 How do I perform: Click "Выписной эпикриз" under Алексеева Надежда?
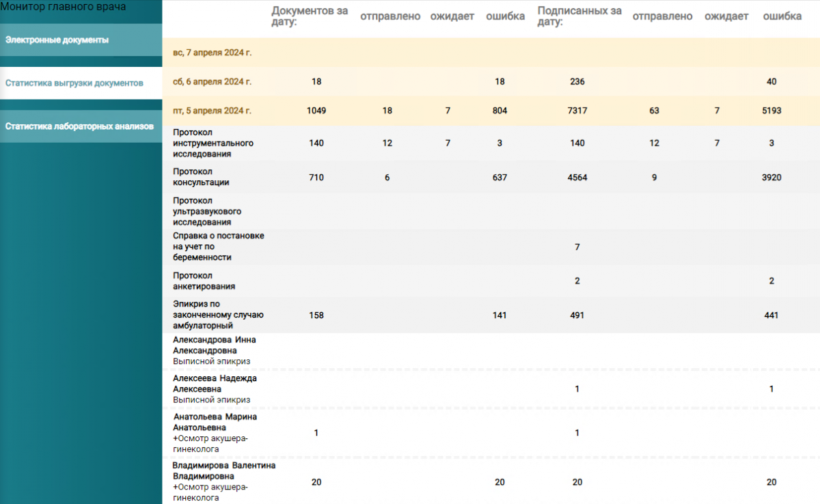coord(211,400)
